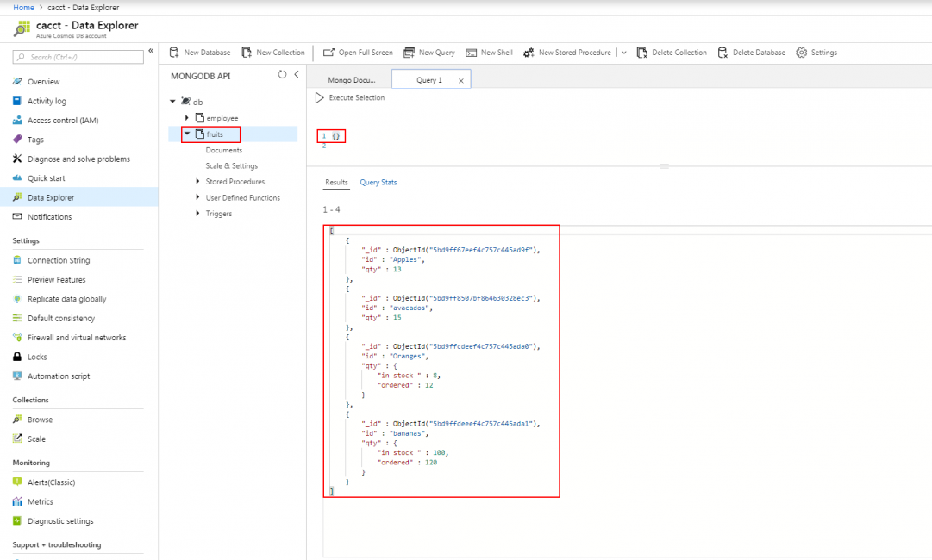Screen dimensions: 932x560
Task: Click the New Collection icon
Action: 247,53
